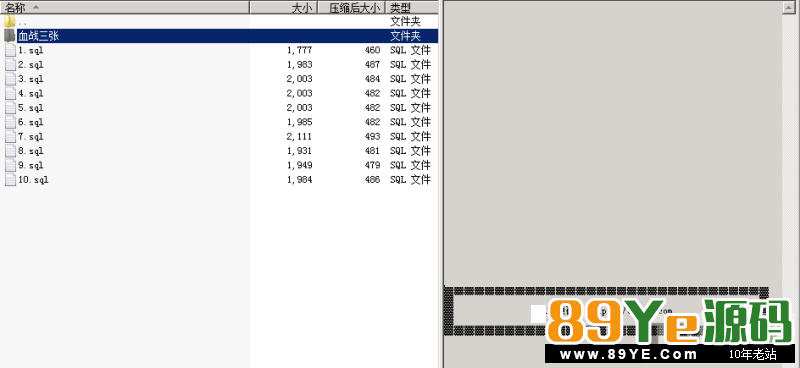Image resolution: width=800 pixels, height=368 pixels.
Task: Click the size value 1,931 of 8.sql
Action: pyautogui.click(x=299, y=151)
